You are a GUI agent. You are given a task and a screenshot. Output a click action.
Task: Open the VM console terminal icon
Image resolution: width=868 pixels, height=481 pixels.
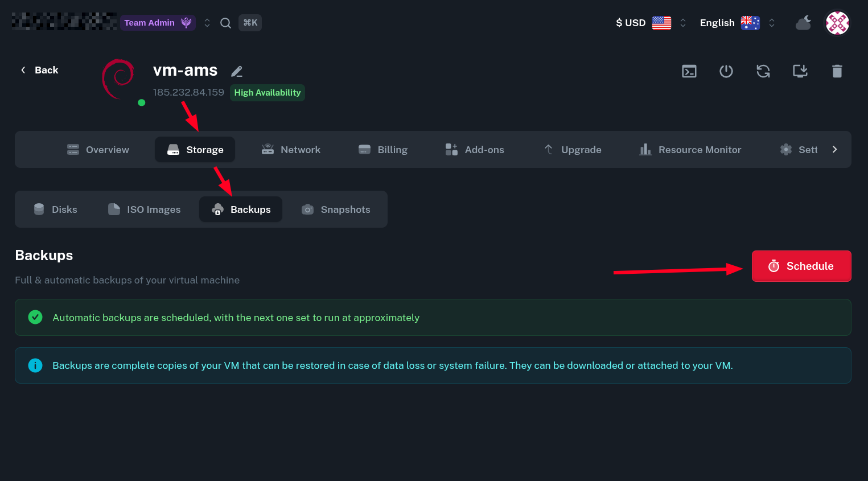pyautogui.click(x=689, y=71)
